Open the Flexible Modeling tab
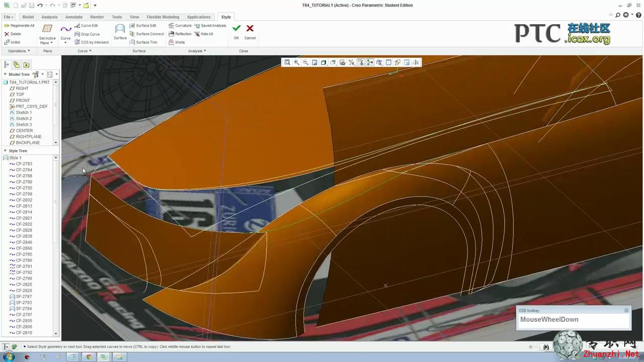This screenshot has height=362, width=644. pos(163,17)
